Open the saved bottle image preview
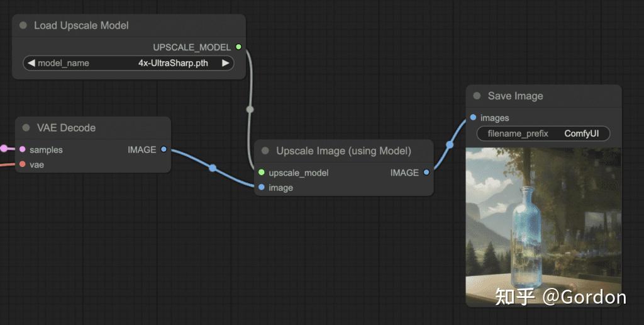Viewport: 644px width, 325px height. pos(543,226)
